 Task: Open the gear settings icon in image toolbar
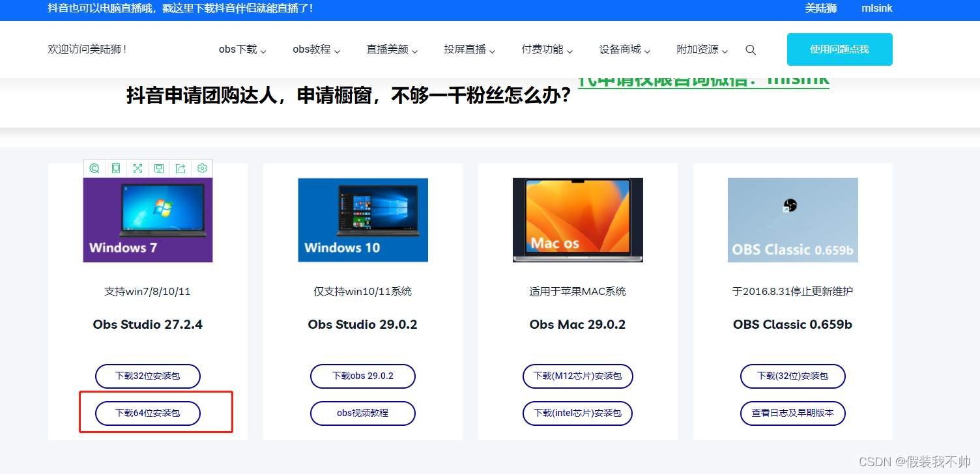[202, 169]
